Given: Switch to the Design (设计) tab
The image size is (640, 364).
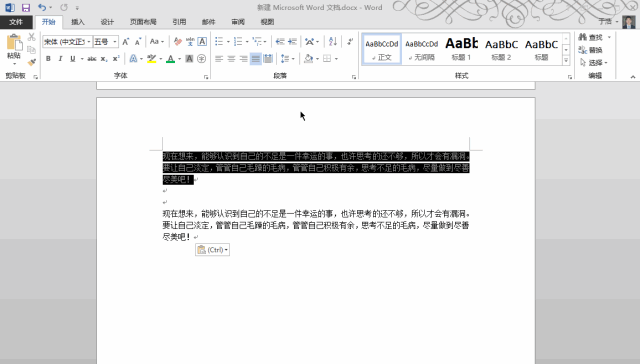Looking at the screenshot, I should (x=107, y=22).
